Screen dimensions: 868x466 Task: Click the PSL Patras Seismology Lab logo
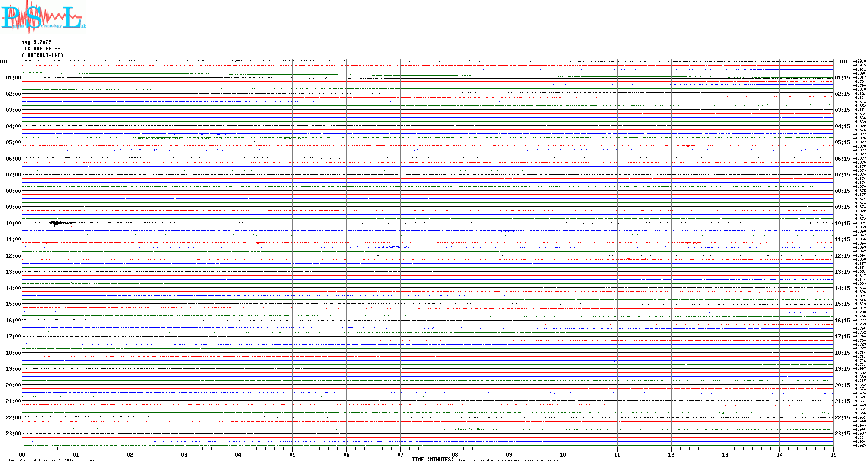coord(43,17)
